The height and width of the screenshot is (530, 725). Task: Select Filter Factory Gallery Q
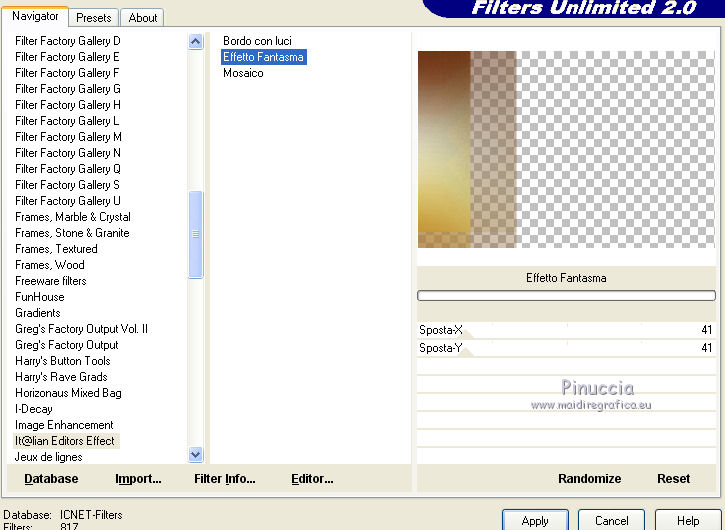68,169
